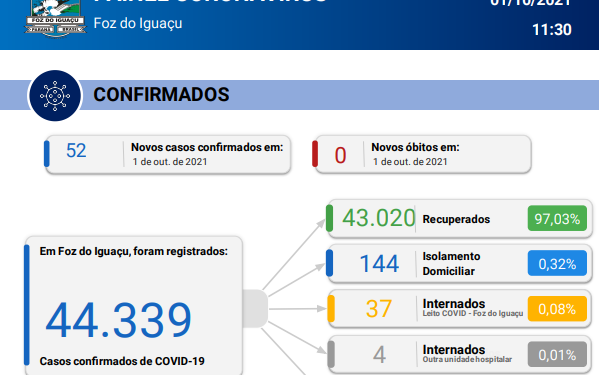Click the 11:30 time in header
The height and width of the screenshot is (375, 599).
tap(552, 30)
